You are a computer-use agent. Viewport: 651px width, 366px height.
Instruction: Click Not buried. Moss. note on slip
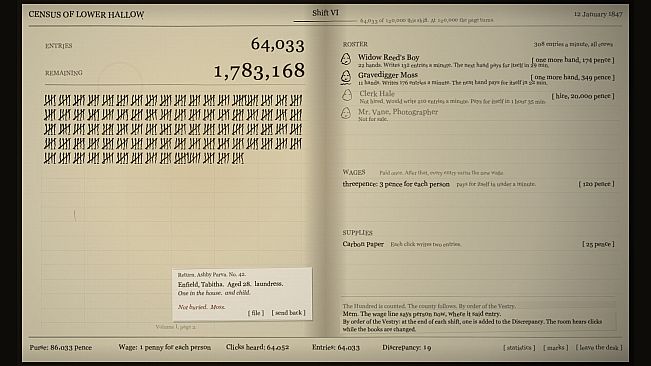(202, 307)
